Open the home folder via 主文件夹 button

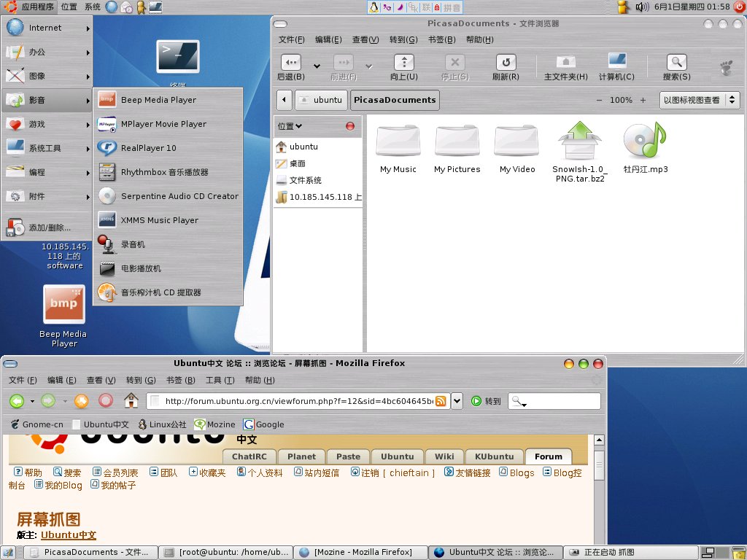566,67
